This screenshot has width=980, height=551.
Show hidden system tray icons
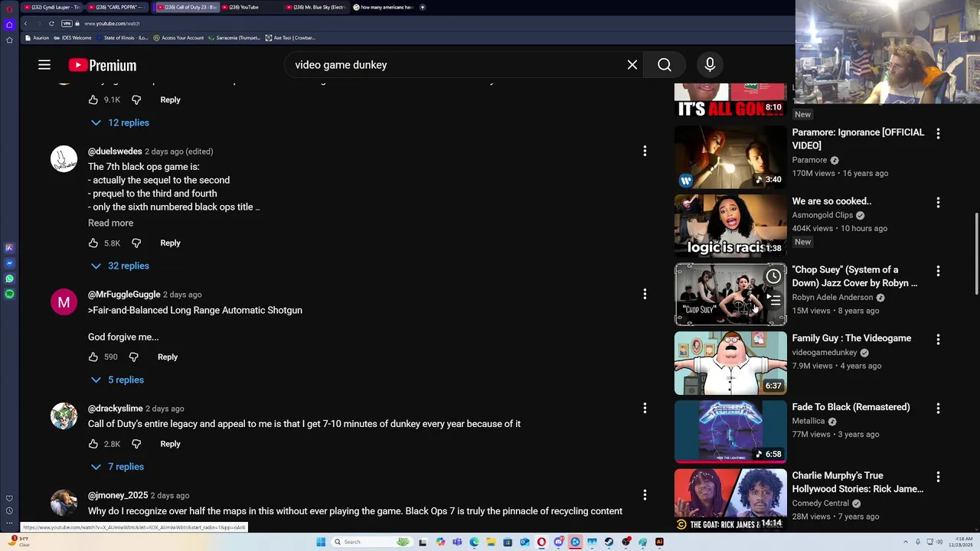pyautogui.click(x=906, y=542)
